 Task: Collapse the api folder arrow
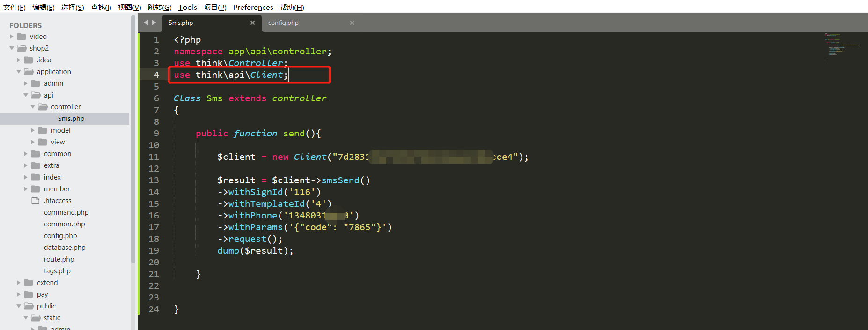[26, 95]
